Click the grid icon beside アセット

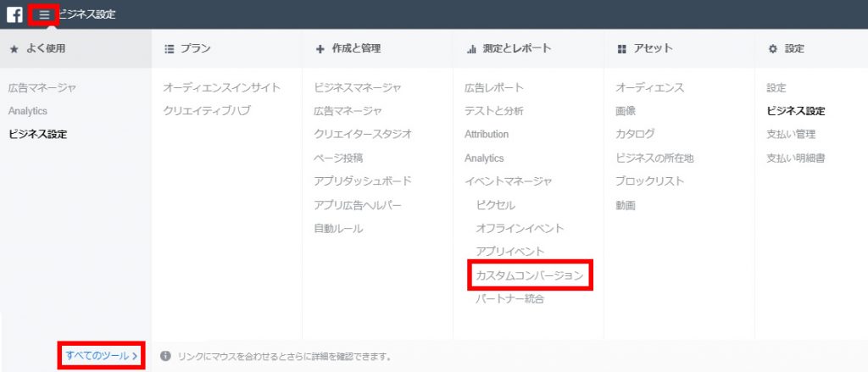coord(621,48)
